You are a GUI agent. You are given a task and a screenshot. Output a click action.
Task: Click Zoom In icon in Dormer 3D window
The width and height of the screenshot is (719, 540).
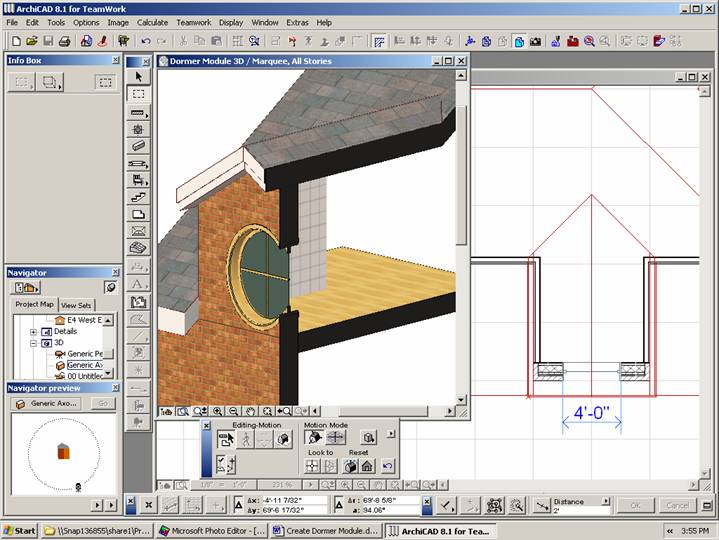217,412
